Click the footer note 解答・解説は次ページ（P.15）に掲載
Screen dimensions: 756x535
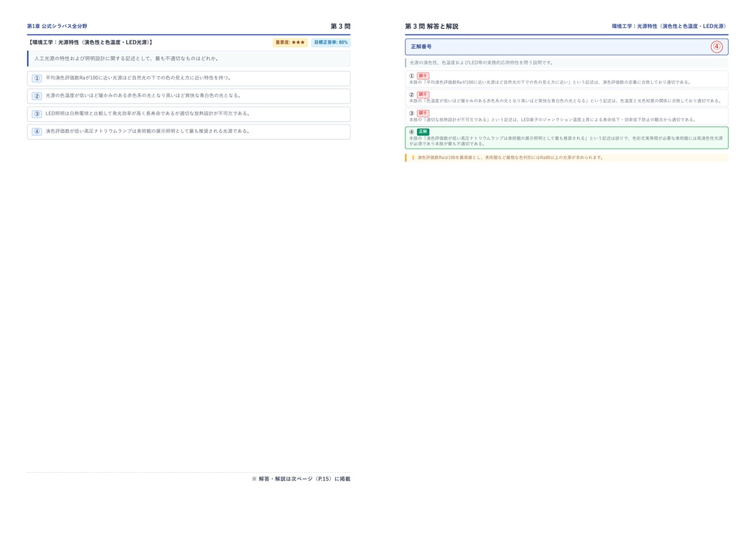tap(301, 479)
